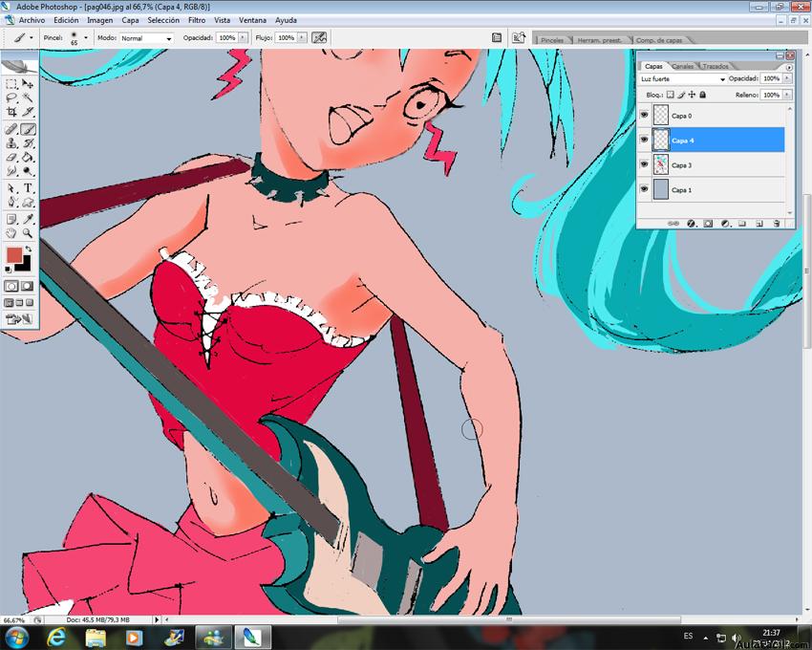
Task: Create a new layer group folder
Action: (742, 224)
